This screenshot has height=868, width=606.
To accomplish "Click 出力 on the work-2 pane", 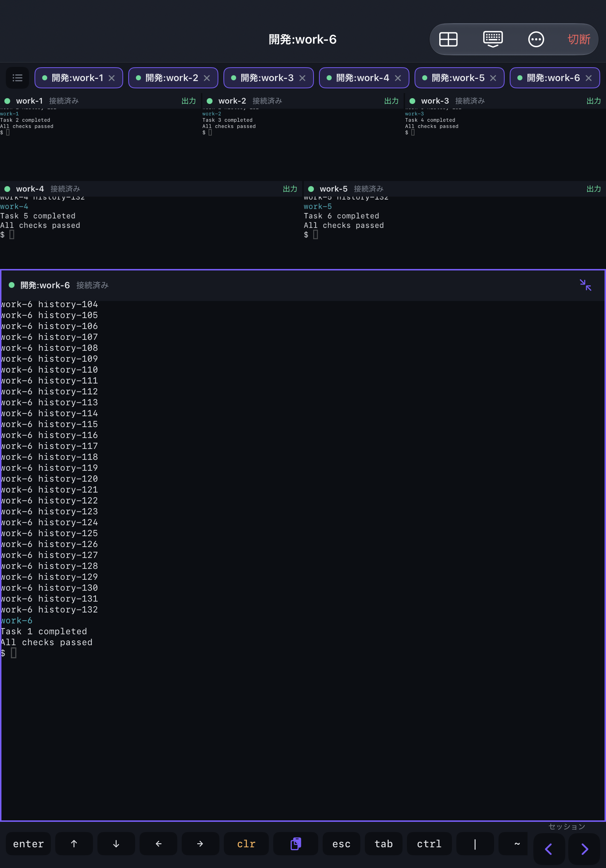I will pos(391,101).
